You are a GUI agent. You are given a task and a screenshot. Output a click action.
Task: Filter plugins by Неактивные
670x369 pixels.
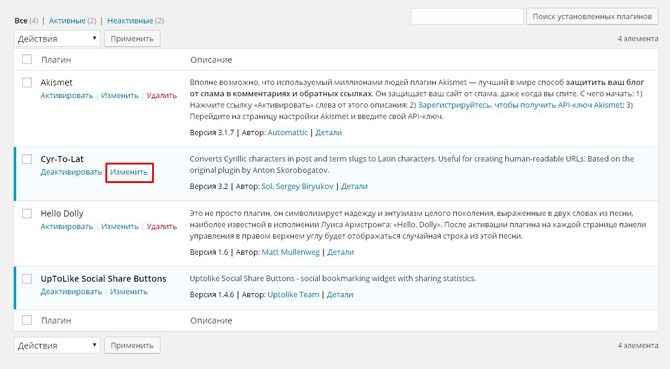click(x=130, y=20)
